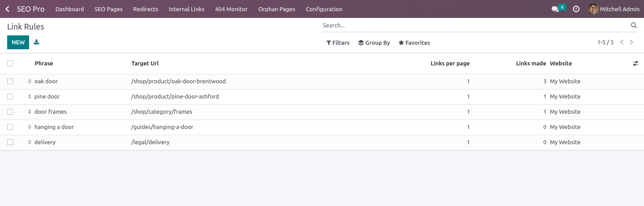Screen dimensions: 644x206
Task: Sort by the Links per page column
Action: click(x=450, y=64)
